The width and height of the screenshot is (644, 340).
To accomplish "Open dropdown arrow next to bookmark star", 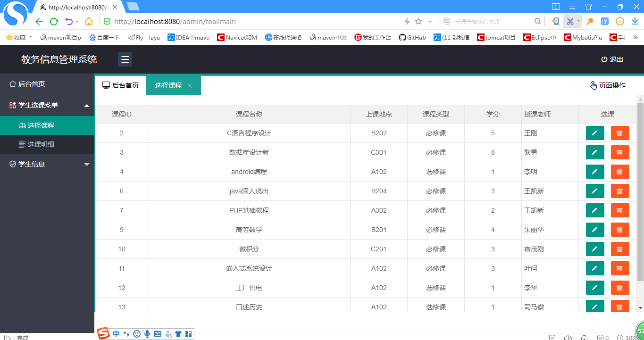I will 430,21.
